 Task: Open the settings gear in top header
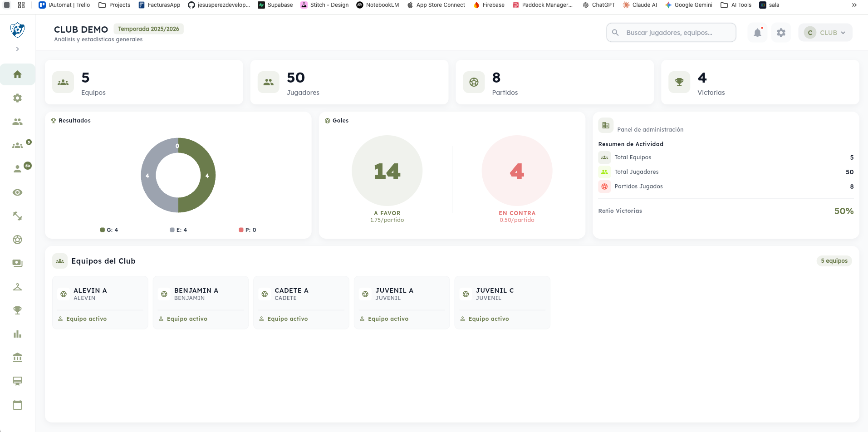(781, 33)
